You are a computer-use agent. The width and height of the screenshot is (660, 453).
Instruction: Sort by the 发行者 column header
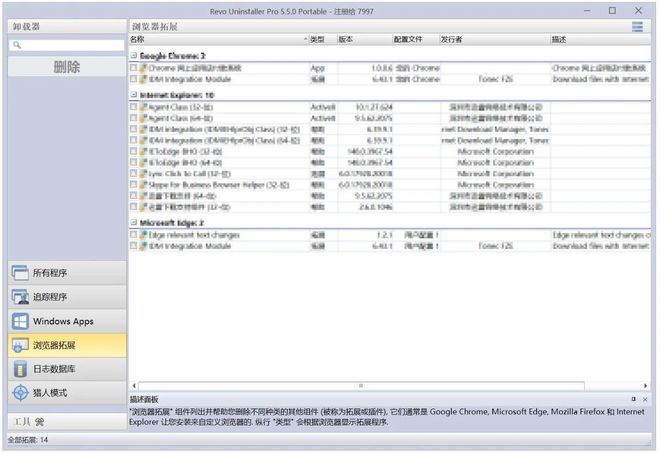[495, 40]
